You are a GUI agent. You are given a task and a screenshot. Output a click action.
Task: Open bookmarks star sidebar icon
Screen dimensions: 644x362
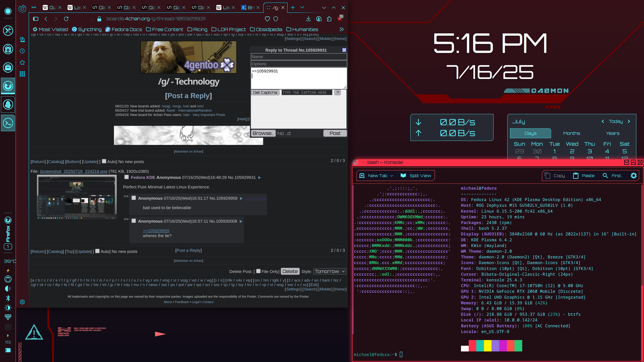[x=22, y=62]
